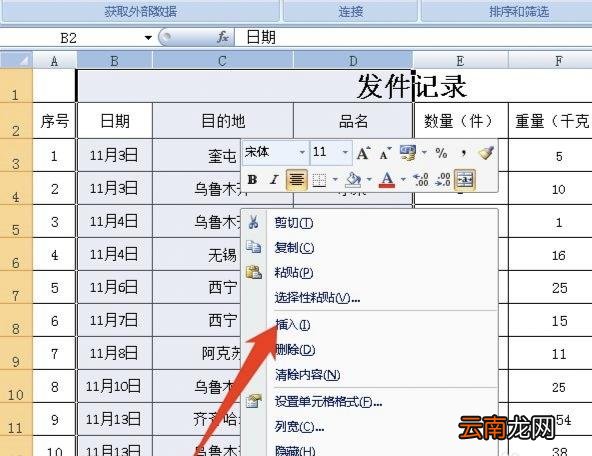Apply percent style from mini toolbar

pyautogui.click(x=441, y=153)
